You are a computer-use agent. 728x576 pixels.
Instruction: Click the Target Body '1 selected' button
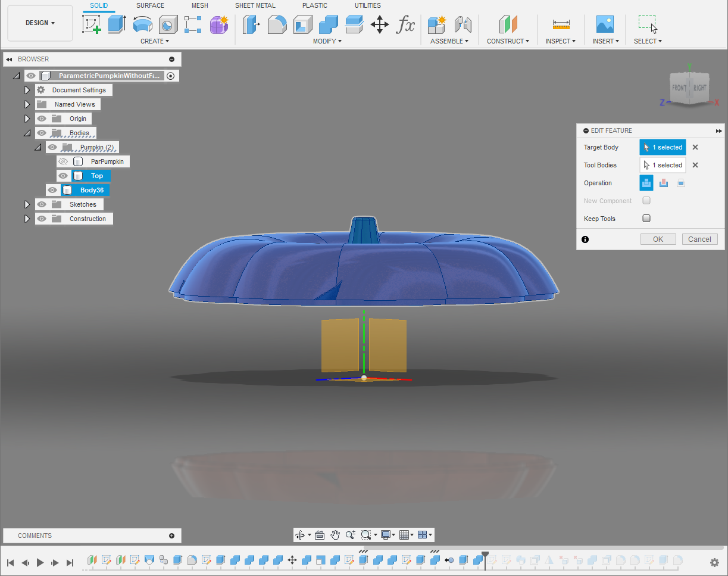[x=663, y=147]
